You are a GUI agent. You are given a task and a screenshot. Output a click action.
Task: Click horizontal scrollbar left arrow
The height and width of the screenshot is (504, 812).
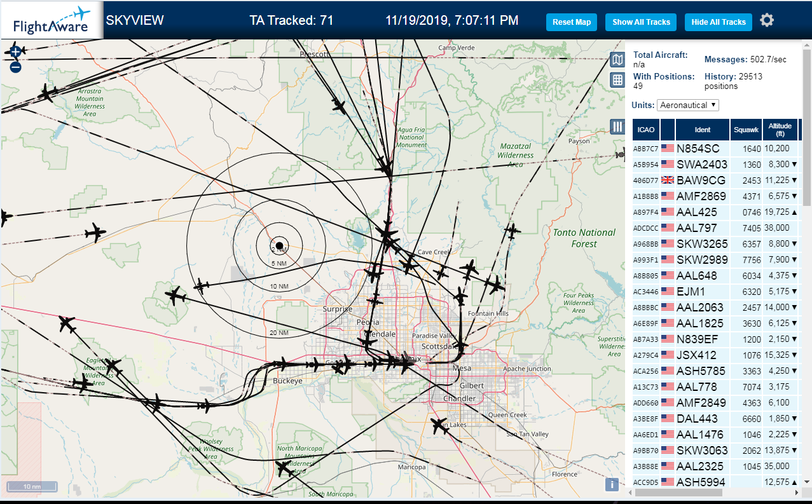pos(630,493)
